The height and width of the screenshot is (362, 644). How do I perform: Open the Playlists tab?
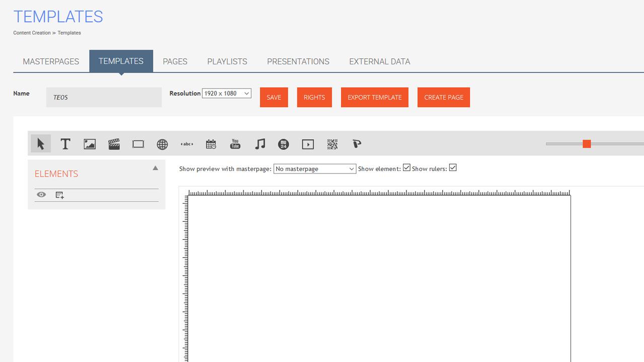227,61
